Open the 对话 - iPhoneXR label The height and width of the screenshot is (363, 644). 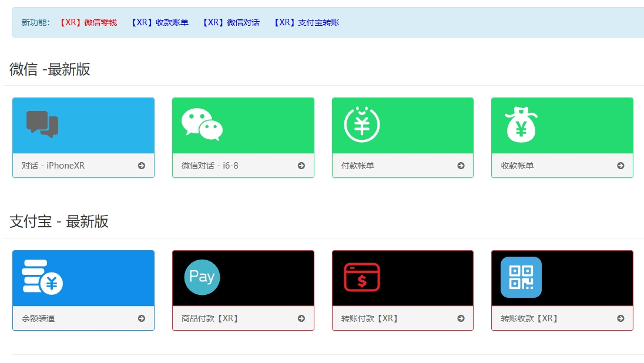53,166
